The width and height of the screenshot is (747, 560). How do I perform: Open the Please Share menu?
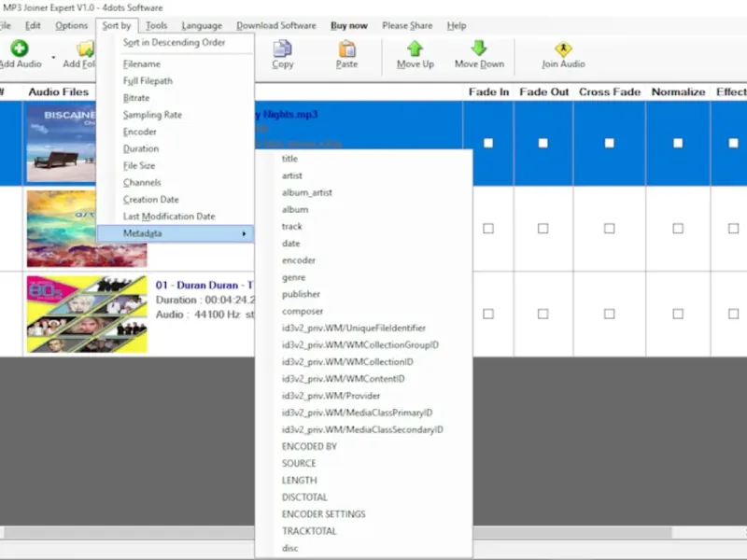(407, 26)
